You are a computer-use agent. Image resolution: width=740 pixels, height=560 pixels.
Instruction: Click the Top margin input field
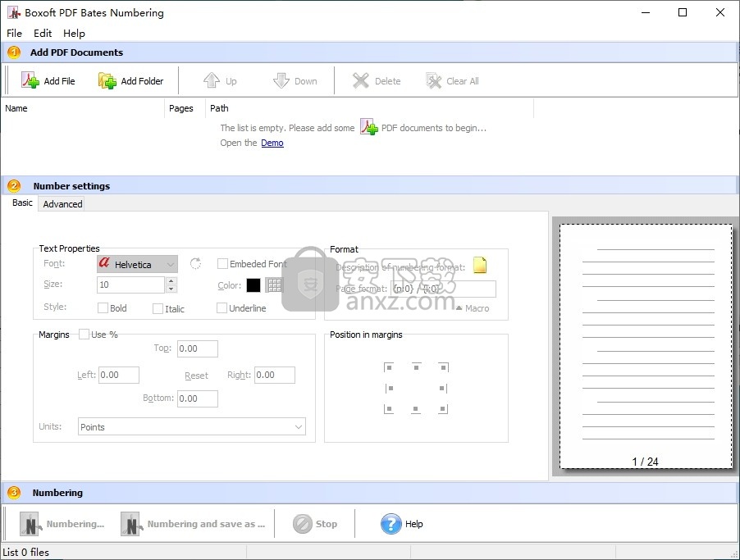coord(197,348)
